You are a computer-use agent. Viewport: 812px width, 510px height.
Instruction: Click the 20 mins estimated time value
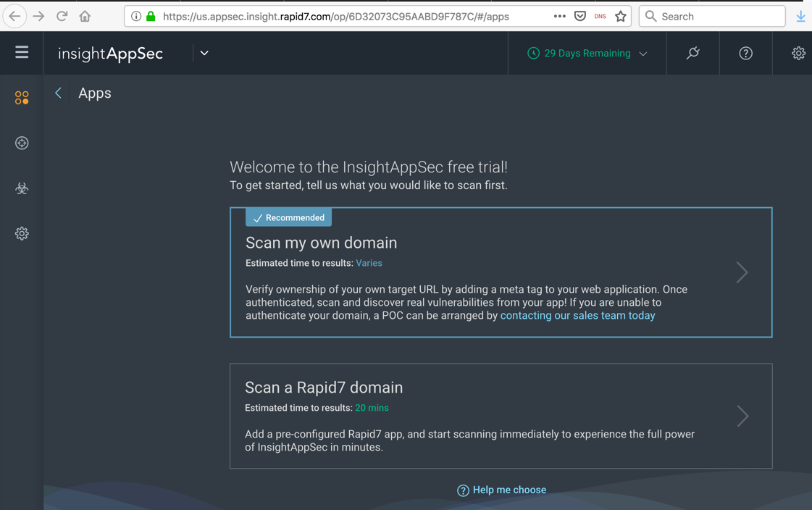click(x=372, y=408)
